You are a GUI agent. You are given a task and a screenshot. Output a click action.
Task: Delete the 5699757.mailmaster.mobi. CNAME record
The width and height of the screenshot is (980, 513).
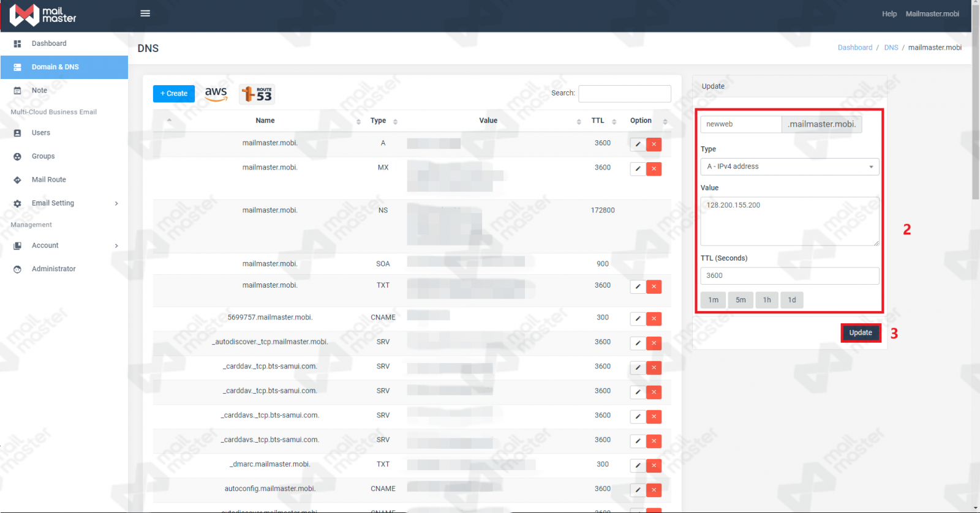pos(654,319)
